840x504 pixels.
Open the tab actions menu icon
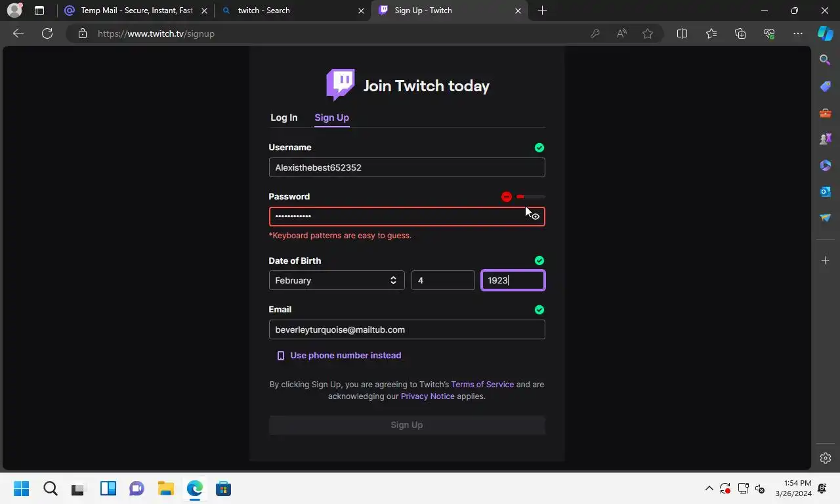(x=39, y=10)
